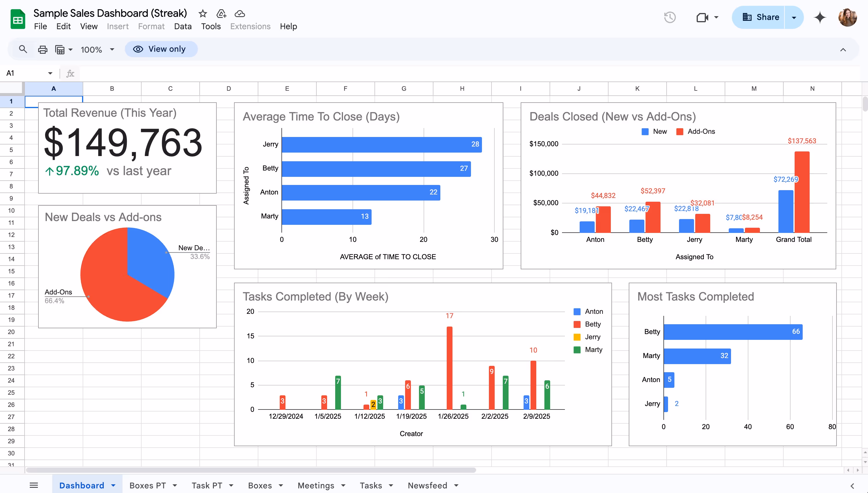868x493 pixels.
Task: Open the user account avatar
Action: (847, 17)
